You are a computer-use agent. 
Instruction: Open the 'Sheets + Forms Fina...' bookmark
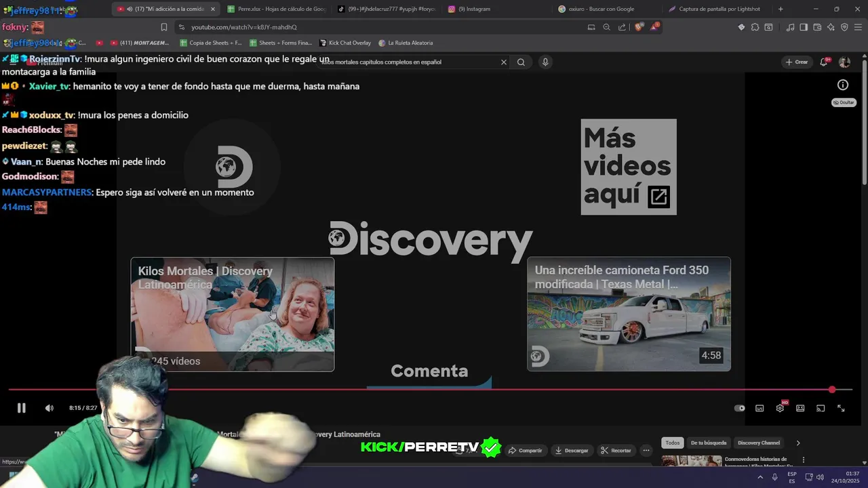click(x=280, y=43)
